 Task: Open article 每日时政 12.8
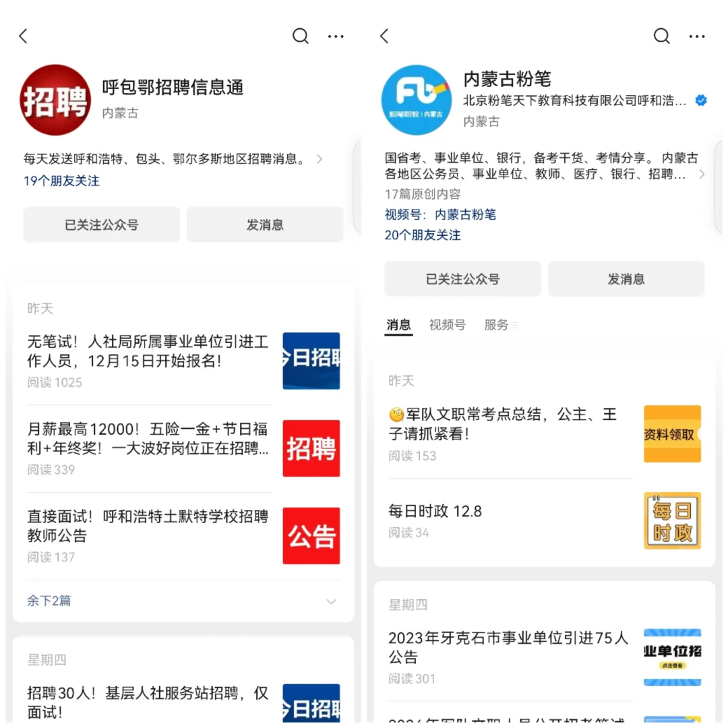click(x=435, y=511)
